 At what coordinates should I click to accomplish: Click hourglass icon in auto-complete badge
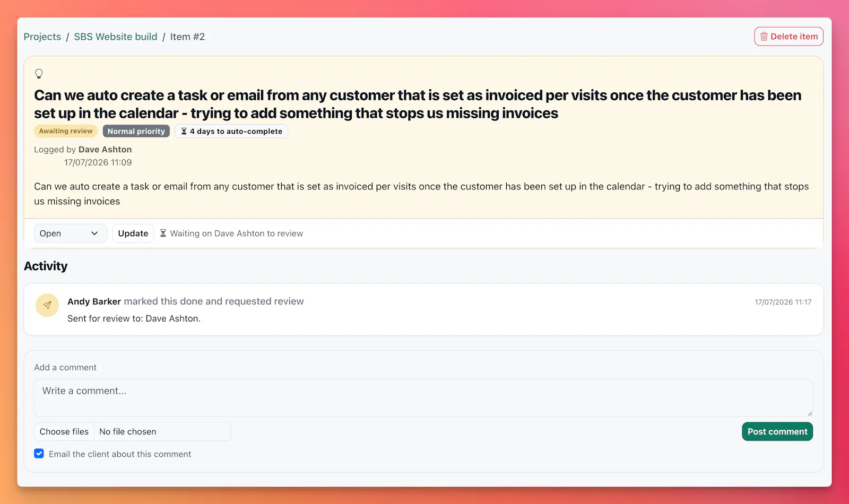click(x=184, y=131)
